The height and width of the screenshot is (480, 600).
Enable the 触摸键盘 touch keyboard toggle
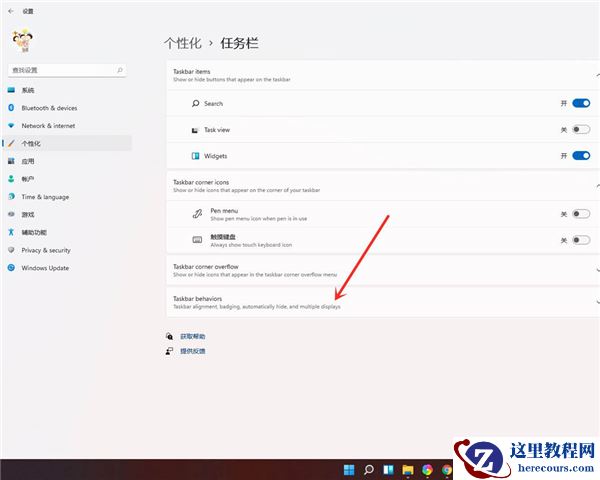(x=581, y=240)
